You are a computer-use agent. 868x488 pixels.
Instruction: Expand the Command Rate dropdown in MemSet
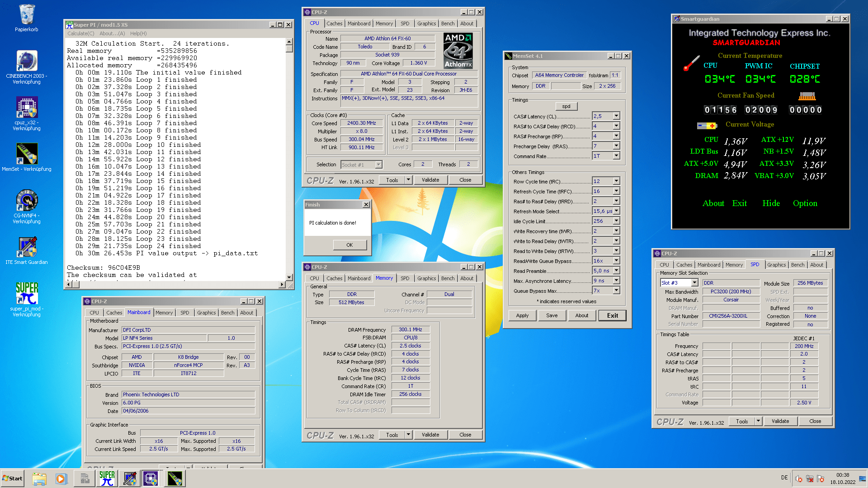(x=616, y=156)
